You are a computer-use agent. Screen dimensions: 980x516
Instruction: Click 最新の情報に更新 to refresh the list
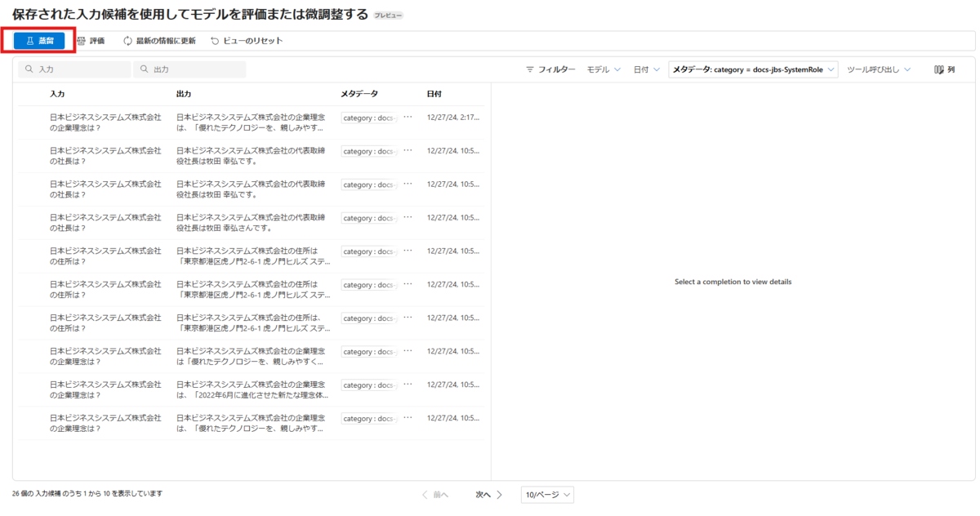tap(159, 40)
